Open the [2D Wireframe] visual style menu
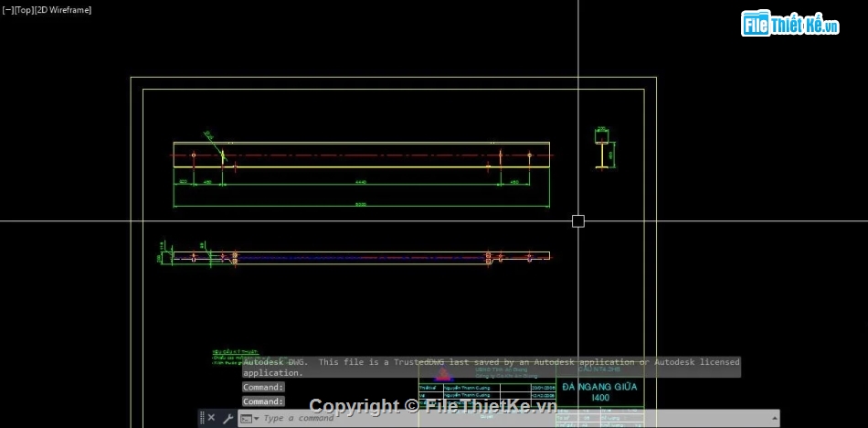This screenshot has width=868, height=428. pos(62,10)
